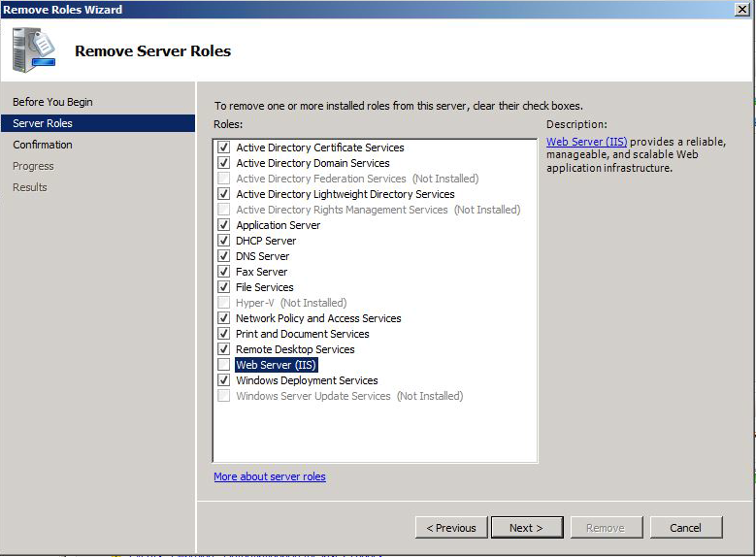This screenshot has width=756, height=557.
Task: Uncheck Active Directory Certificate Services checkbox
Action: tap(224, 147)
